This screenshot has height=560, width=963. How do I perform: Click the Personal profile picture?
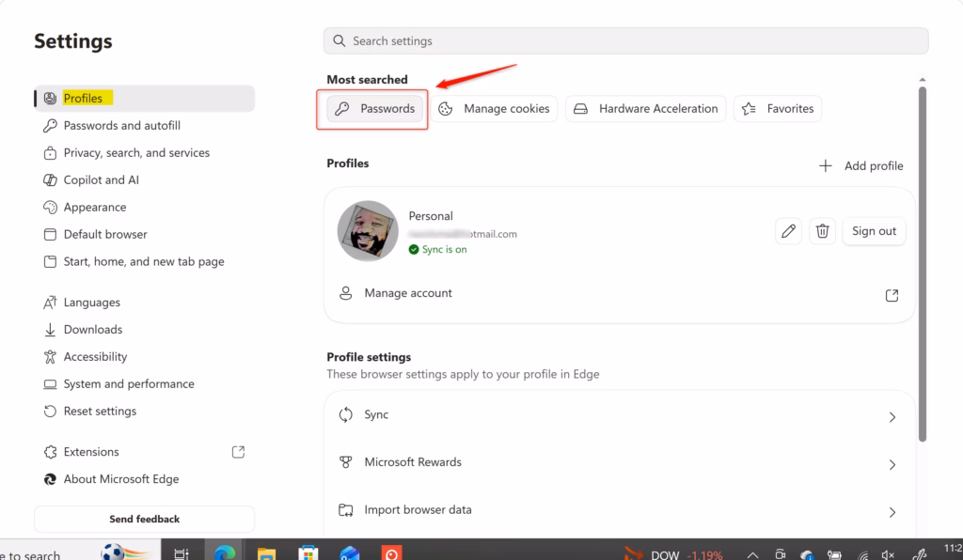coord(368,231)
